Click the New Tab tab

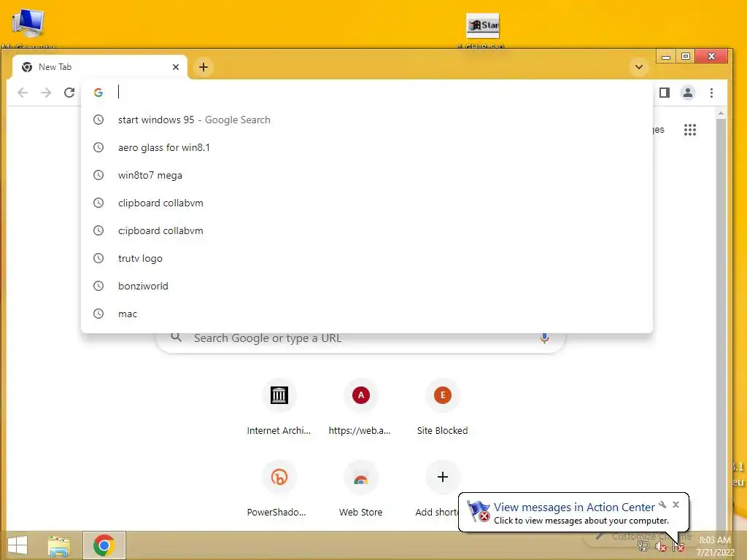[99, 67]
